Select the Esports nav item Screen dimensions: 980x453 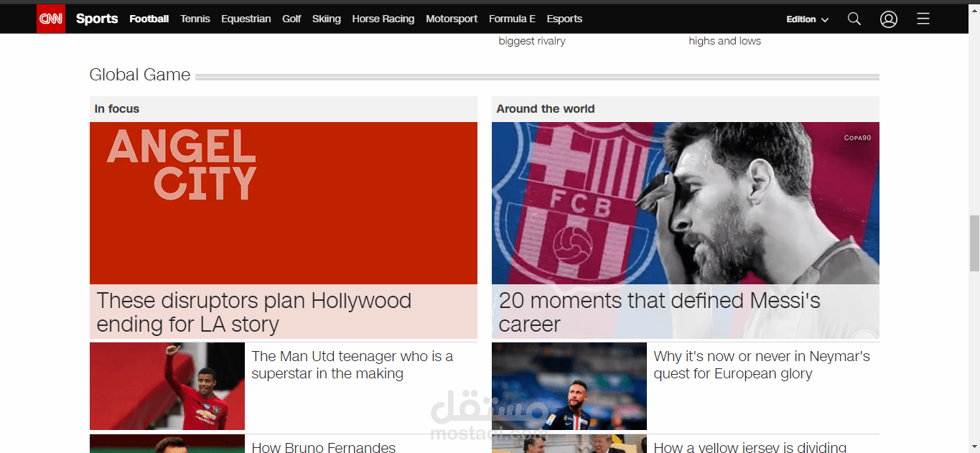pos(564,19)
